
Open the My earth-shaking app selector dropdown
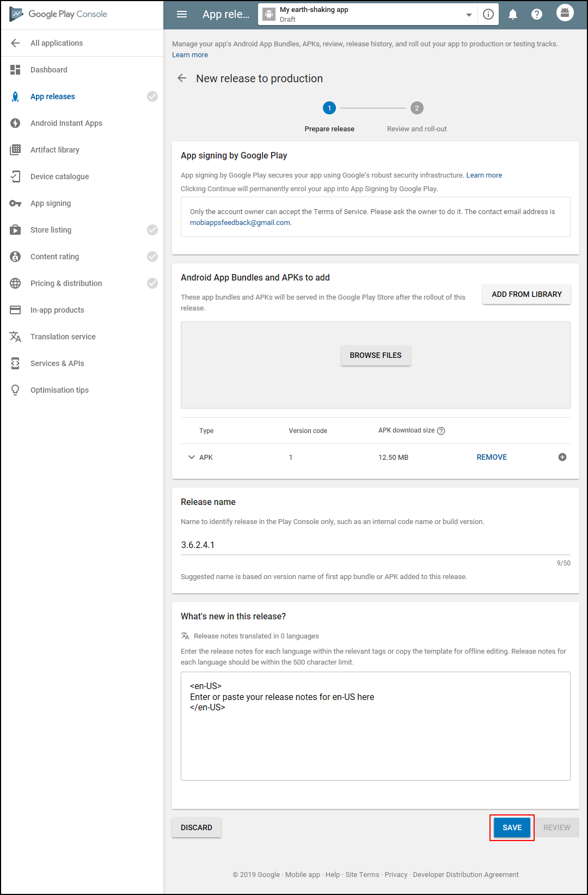click(x=469, y=15)
